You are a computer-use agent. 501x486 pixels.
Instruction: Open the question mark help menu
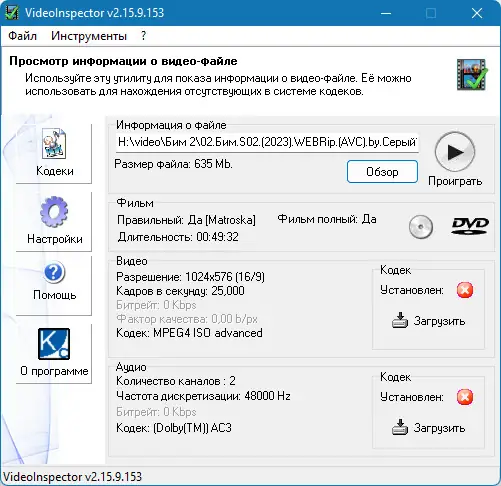click(143, 35)
